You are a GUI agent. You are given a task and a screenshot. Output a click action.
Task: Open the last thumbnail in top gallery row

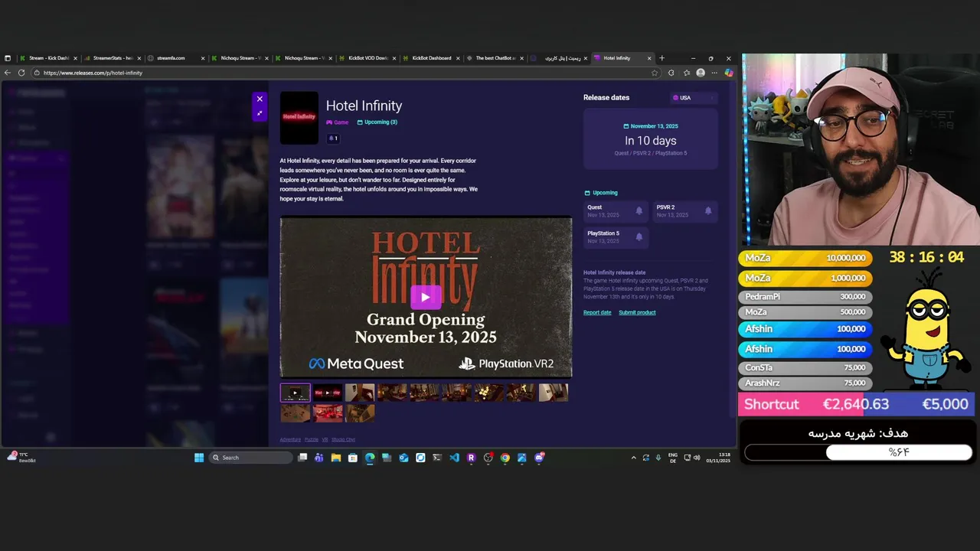tap(553, 393)
